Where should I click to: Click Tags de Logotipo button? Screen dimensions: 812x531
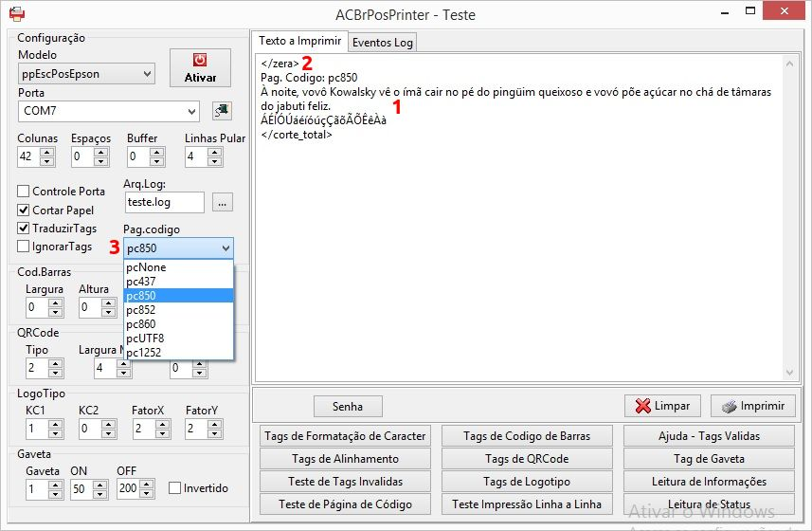pyautogui.click(x=527, y=482)
